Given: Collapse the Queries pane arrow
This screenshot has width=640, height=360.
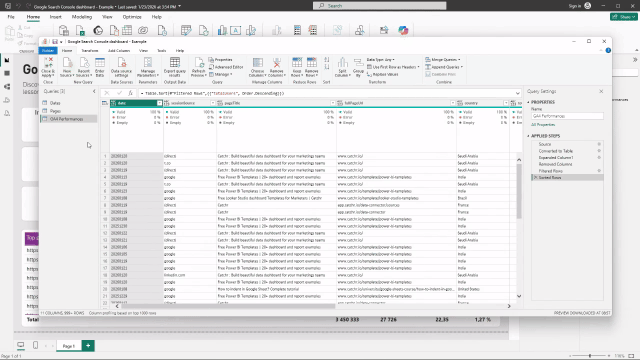Looking at the screenshot, I should (x=94, y=91).
